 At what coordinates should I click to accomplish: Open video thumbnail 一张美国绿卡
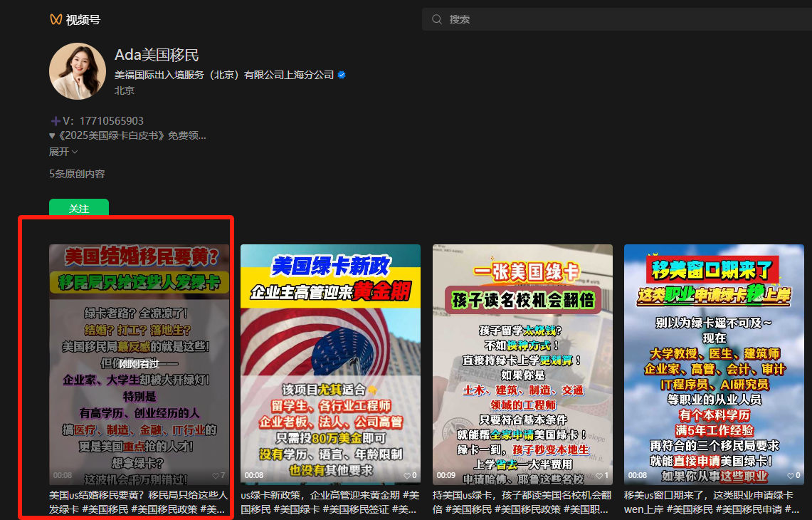(x=522, y=365)
